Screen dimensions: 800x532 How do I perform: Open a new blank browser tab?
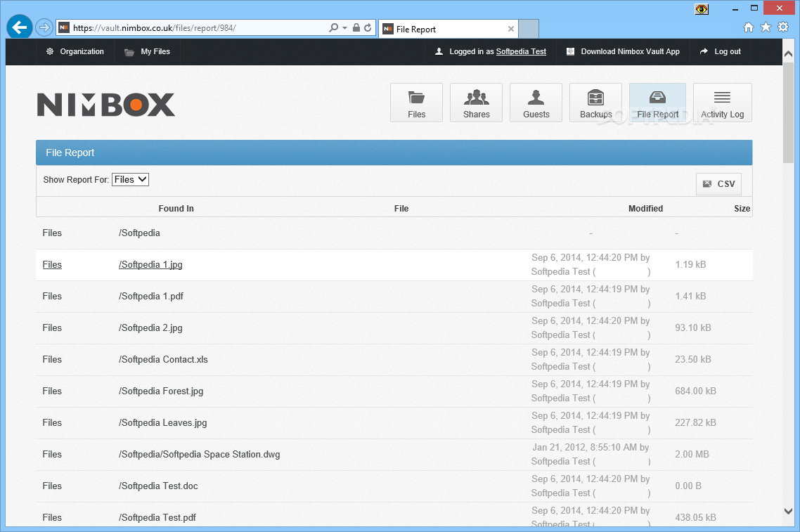[x=529, y=29]
